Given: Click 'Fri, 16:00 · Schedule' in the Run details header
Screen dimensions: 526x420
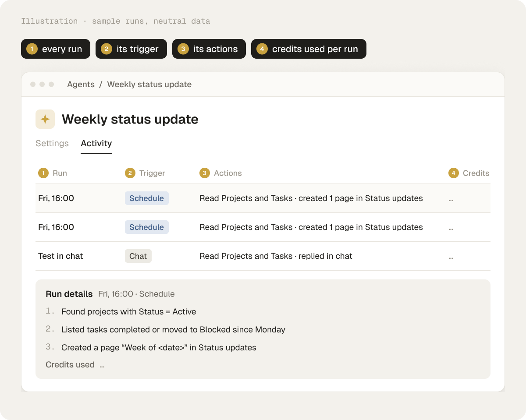Looking at the screenshot, I should click(x=136, y=294).
